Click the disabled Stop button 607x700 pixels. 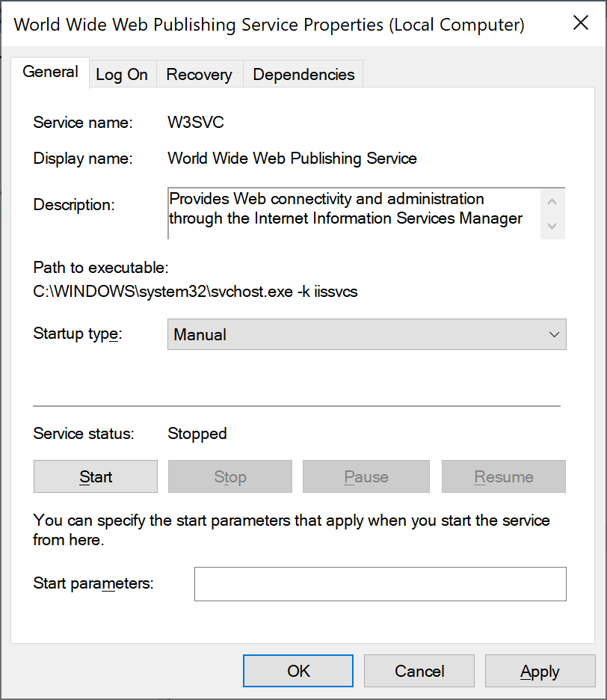(229, 476)
